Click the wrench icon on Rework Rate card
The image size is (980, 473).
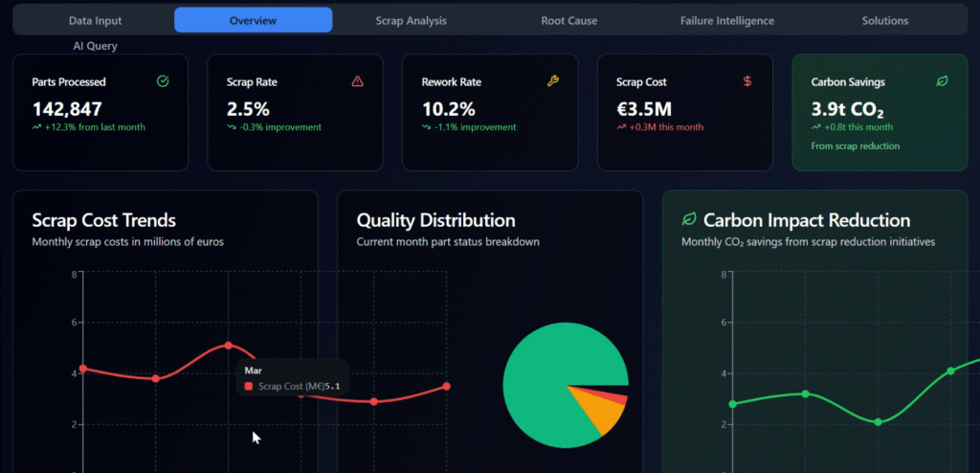(553, 81)
